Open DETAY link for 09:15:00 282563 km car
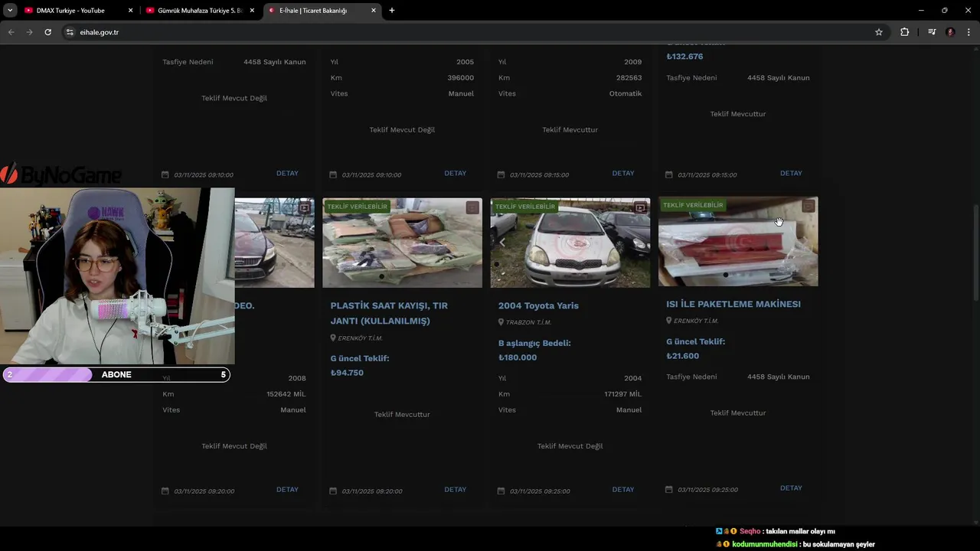 pos(623,173)
